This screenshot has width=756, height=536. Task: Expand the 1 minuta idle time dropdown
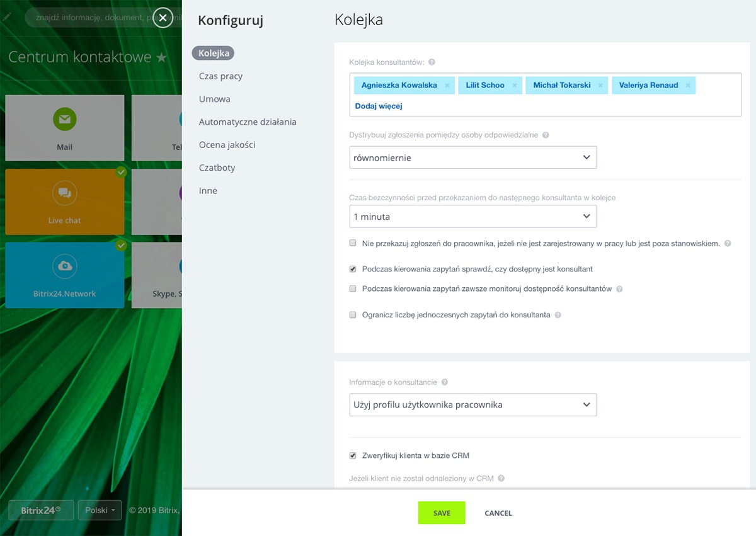(472, 217)
